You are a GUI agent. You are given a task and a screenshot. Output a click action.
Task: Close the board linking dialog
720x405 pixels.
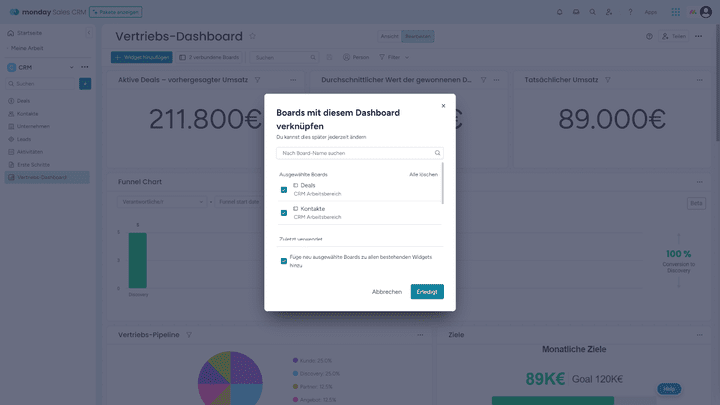point(443,106)
